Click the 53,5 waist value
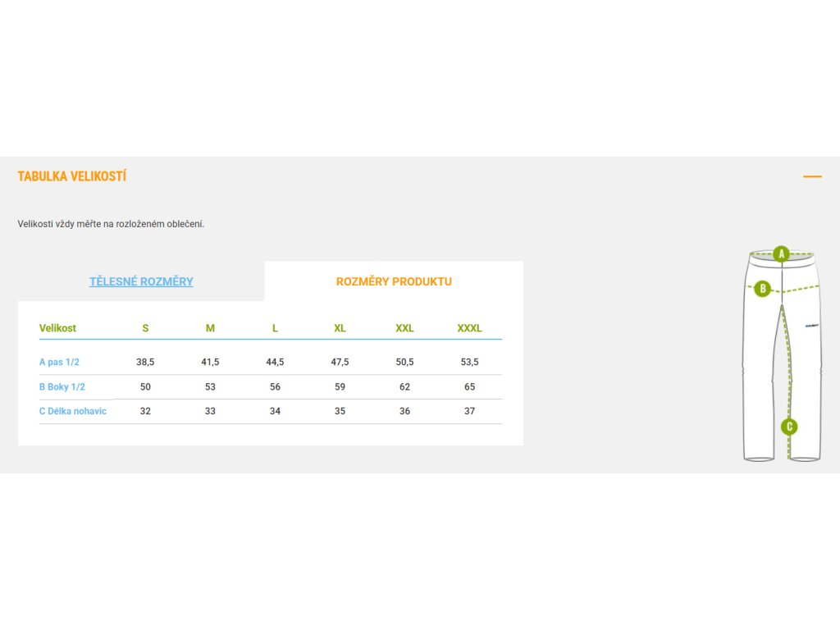Image resolution: width=840 pixels, height=630 pixels. point(469,362)
